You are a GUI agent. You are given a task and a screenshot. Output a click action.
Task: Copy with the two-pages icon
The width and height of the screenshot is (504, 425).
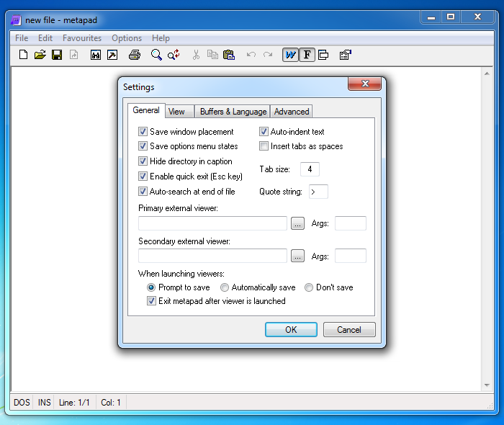(x=212, y=55)
